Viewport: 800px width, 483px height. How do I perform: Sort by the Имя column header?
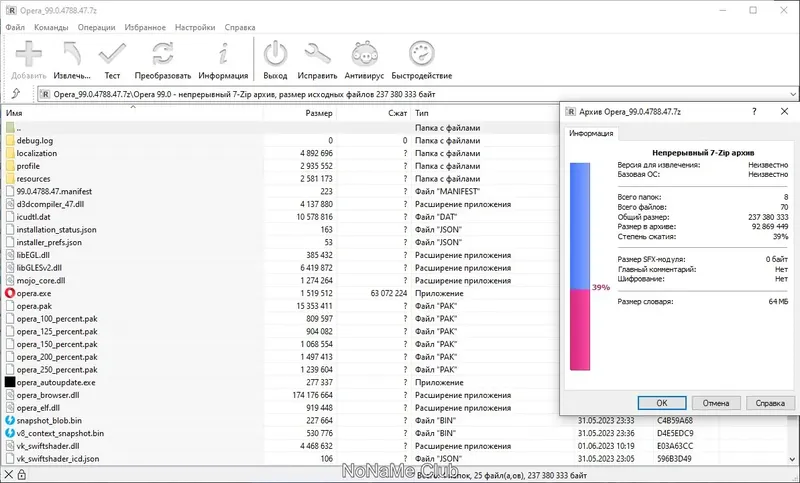[133, 113]
